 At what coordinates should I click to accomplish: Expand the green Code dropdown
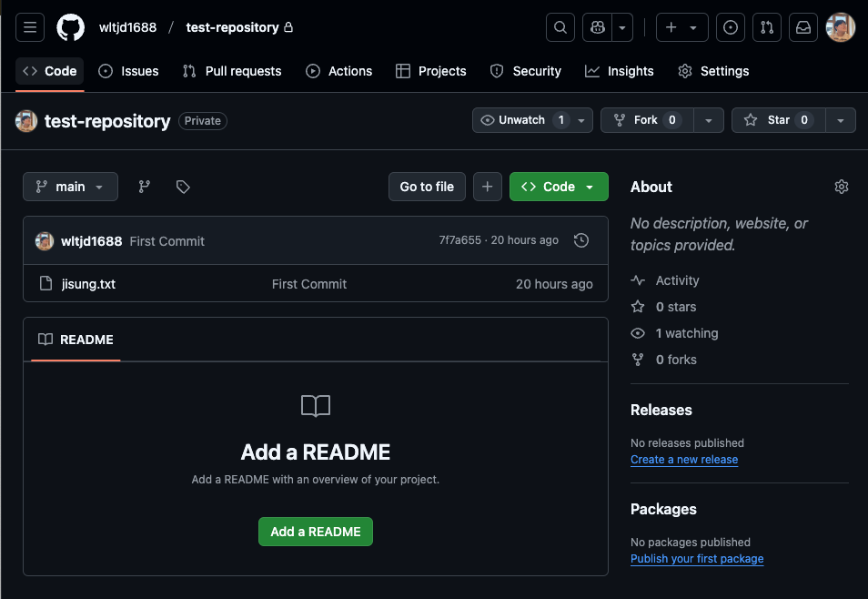point(559,187)
